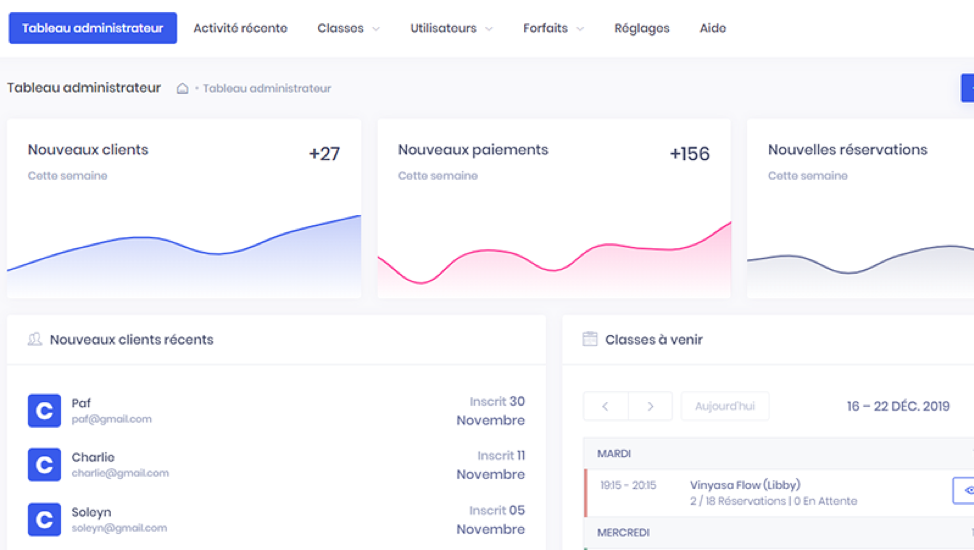Click email soleyn@gmail.com
The image size is (974, 550).
click(119, 528)
